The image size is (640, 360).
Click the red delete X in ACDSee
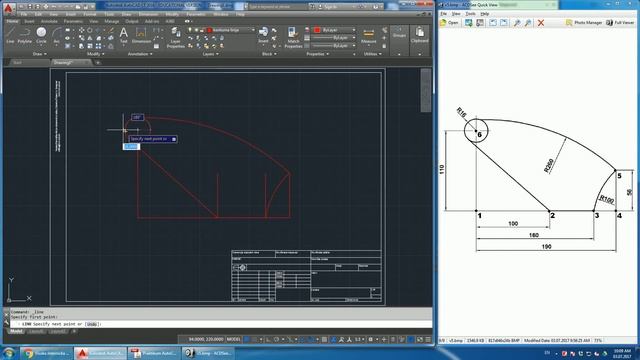[541, 23]
